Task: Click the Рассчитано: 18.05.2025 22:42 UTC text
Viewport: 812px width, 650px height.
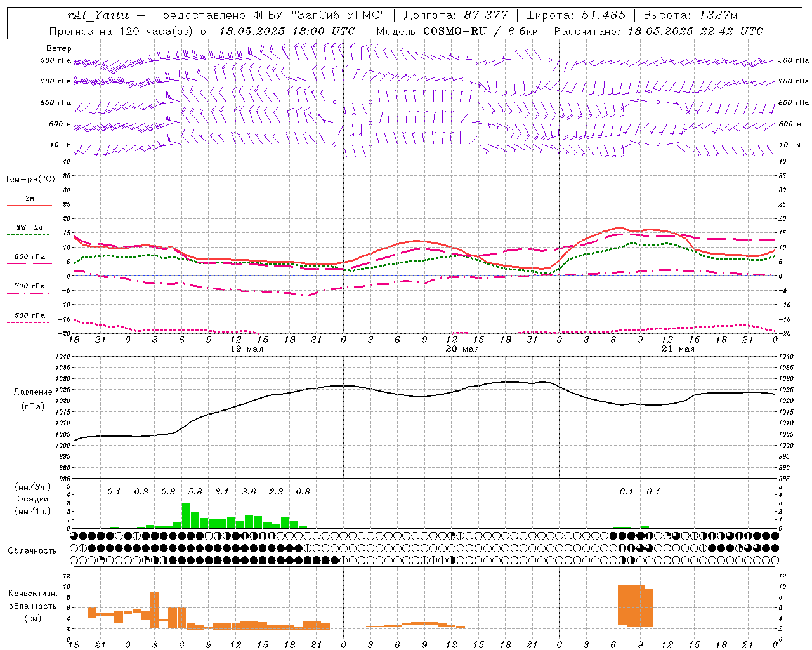Action: point(658,31)
